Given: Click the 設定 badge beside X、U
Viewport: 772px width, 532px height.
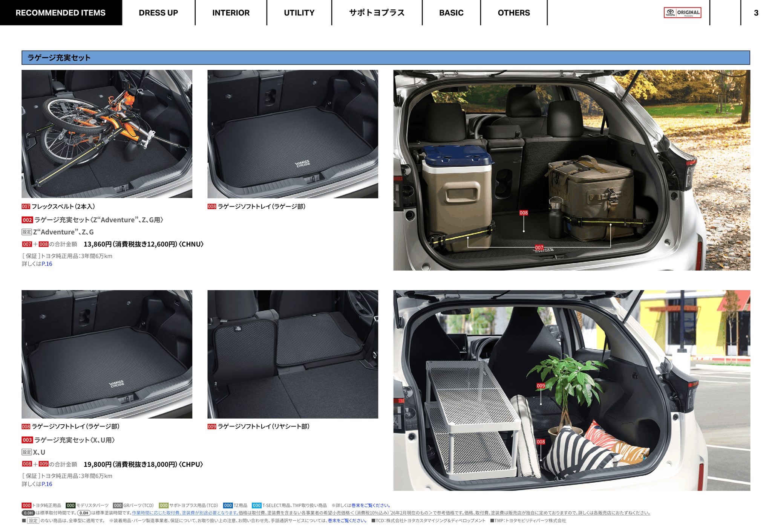Looking at the screenshot, I should pyautogui.click(x=26, y=452).
